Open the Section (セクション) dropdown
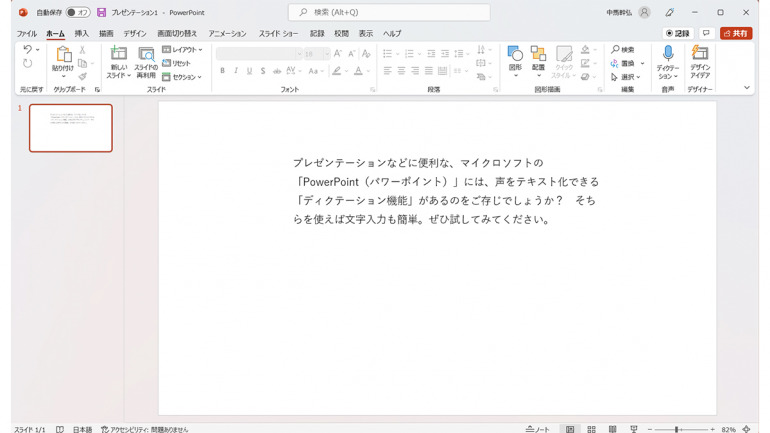Viewport: 770px width, 433px height. (x=182, y=77)
